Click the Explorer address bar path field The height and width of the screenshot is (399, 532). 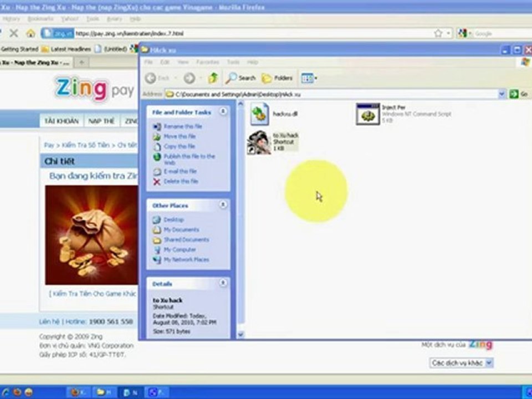(331, 94)
